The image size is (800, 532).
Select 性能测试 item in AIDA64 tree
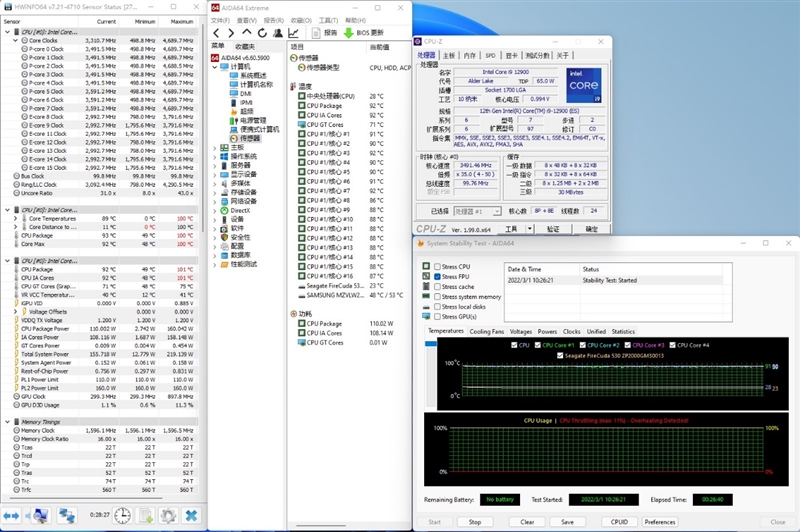pos(243,264)
